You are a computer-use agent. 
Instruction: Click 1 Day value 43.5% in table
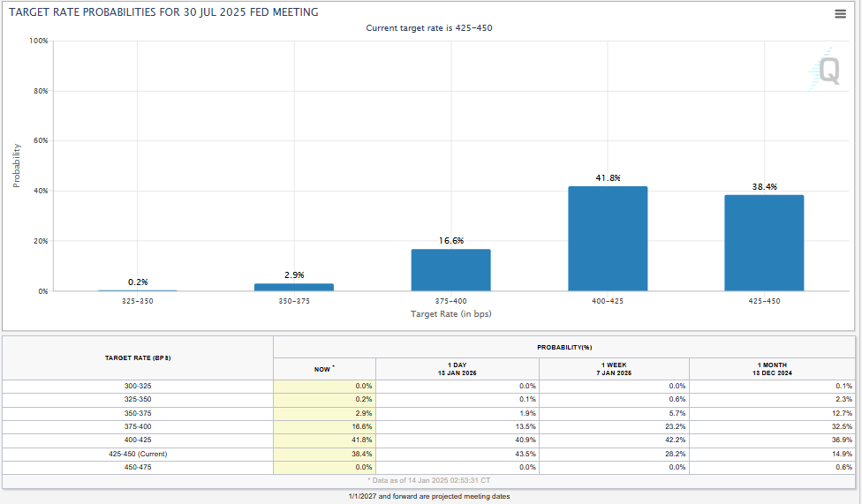(x=526, y=454)
